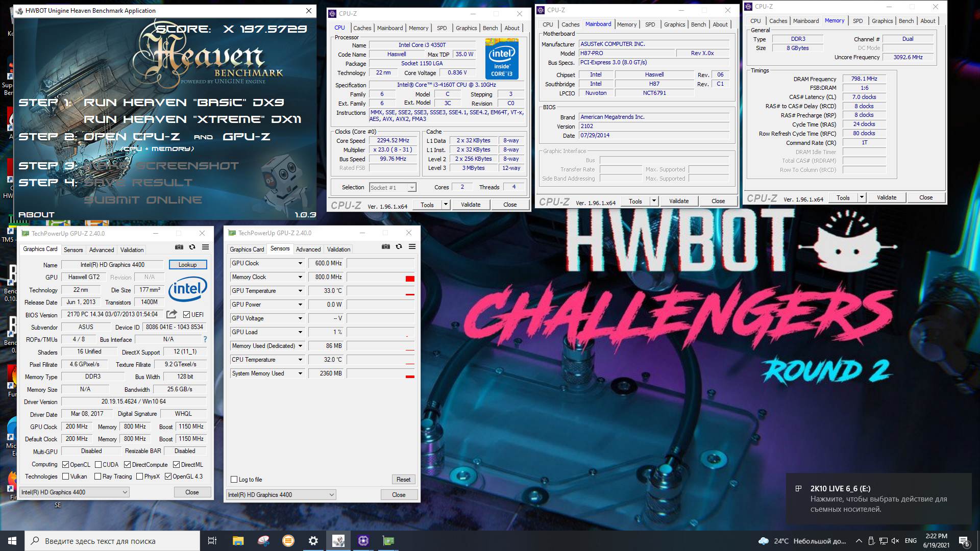The height and width of the screenshot is (551, 980).
Task: Click camera icon in GPU-Z Sensors window
Action: (385, 246)
